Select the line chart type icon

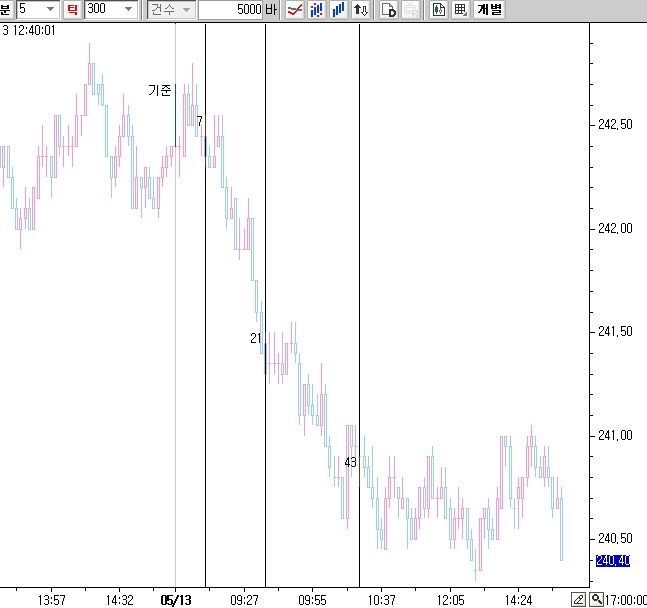click(295, 9)
